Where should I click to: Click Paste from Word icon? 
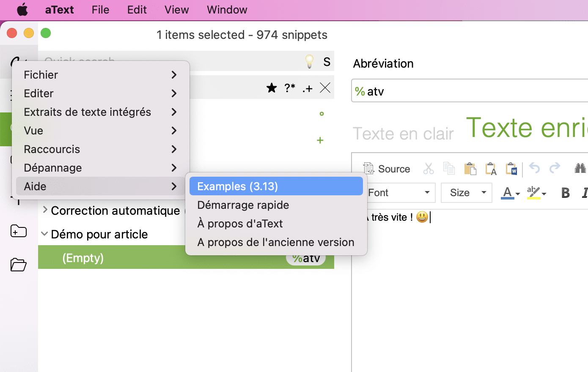tap(511, 169)
